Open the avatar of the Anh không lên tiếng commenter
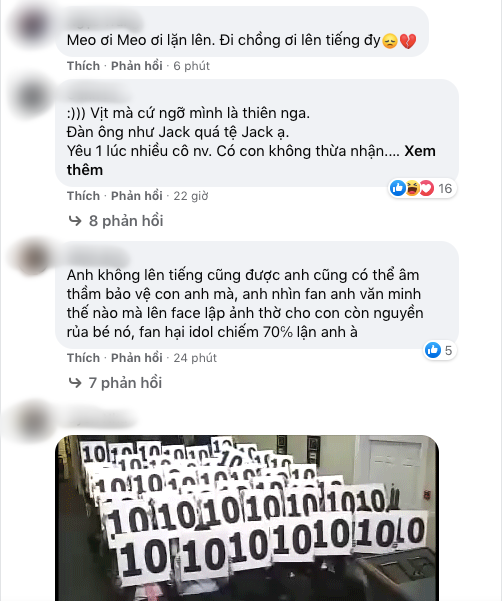Viewport: 502px width, 601px height. click(x=32, y=259)
